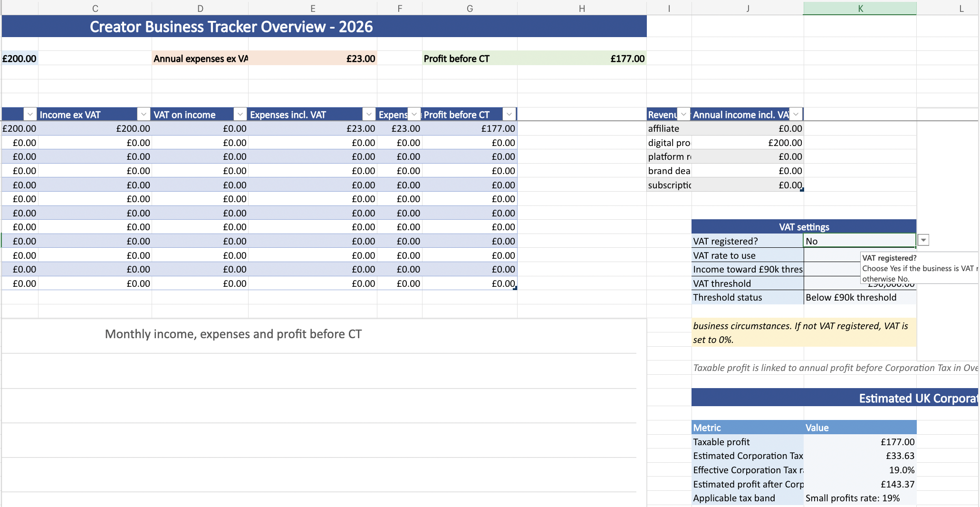Select column H header
This screenshot has height=507, width=980.
point(582,8)
